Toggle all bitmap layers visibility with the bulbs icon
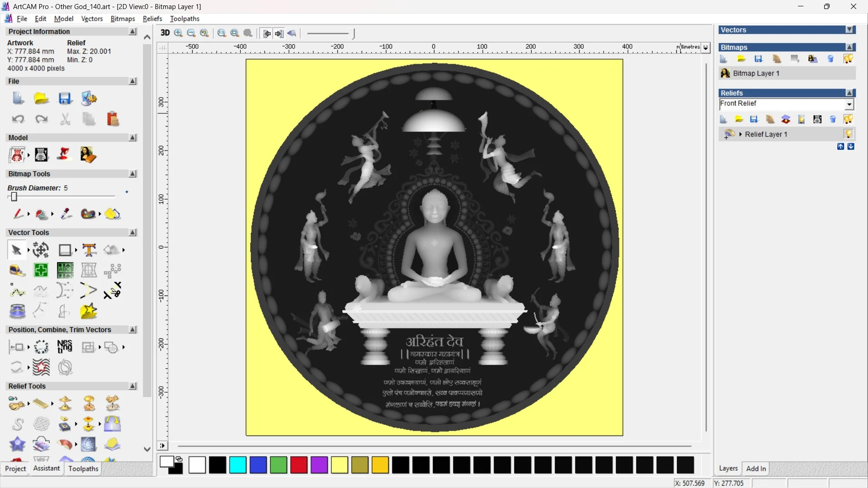Screen dimensions: 868x488 point(849,59)
